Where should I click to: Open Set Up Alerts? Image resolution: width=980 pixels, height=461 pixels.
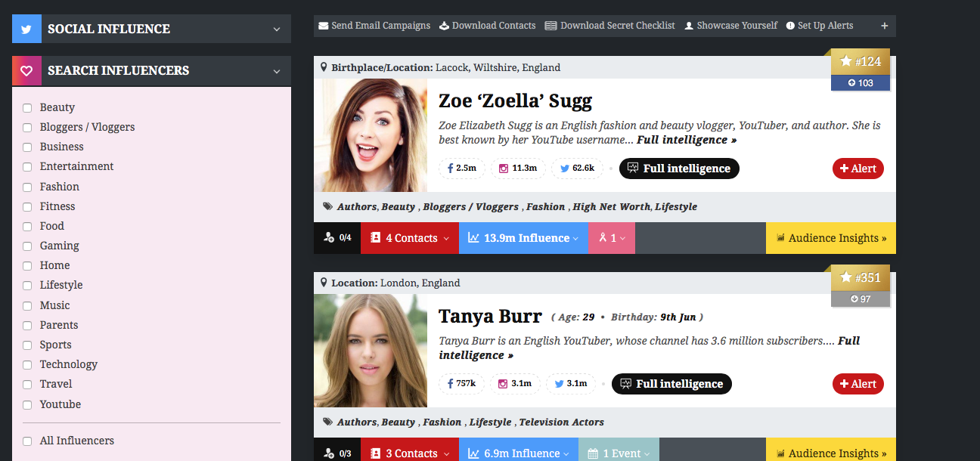(820, 26)
